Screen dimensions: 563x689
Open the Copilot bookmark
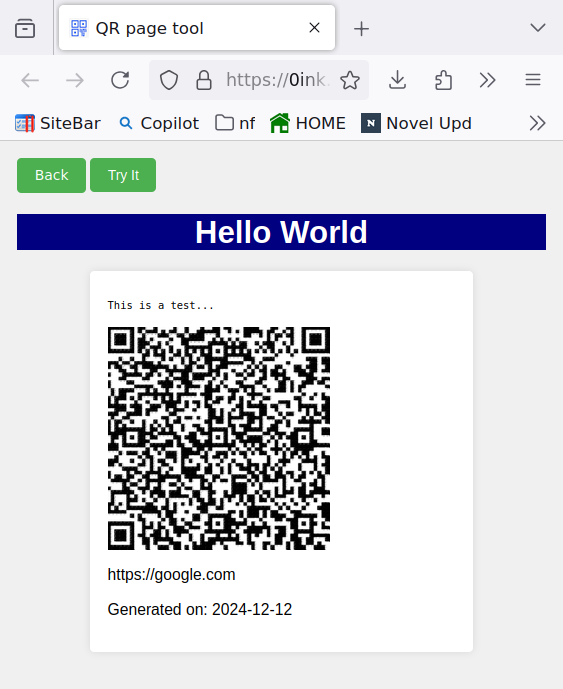point(159,123)
